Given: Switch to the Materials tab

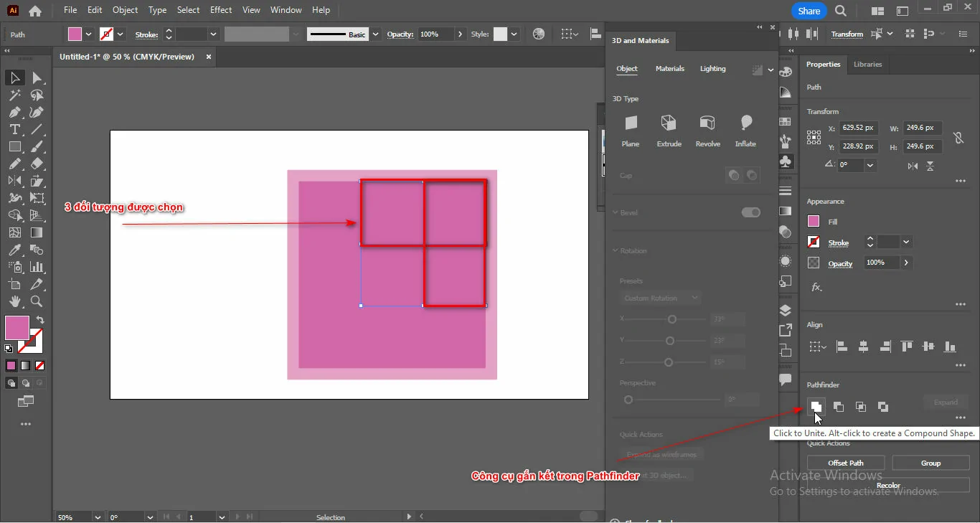Looking at the screenshot, I should 670,68.
